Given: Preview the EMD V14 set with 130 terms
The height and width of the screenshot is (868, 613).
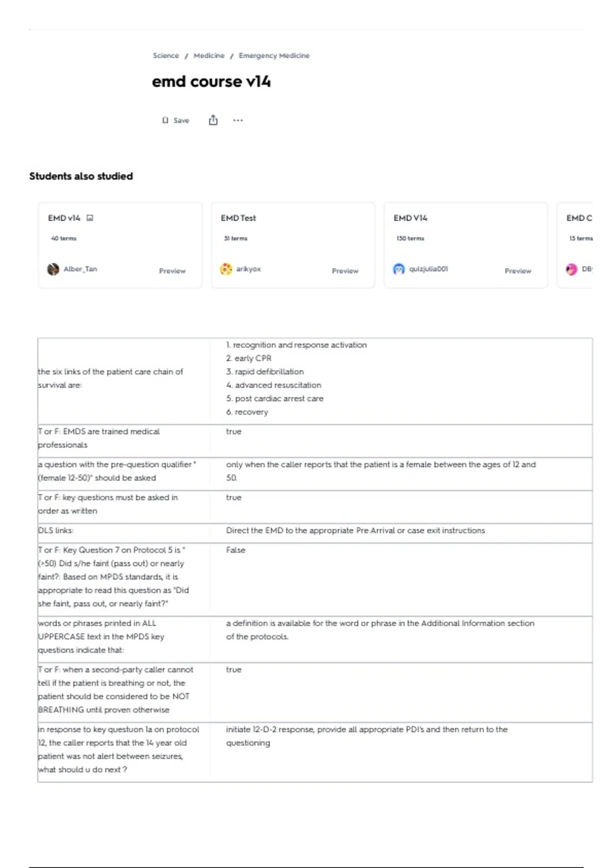Looking at the screenshot, I should [x=517, y=271].
